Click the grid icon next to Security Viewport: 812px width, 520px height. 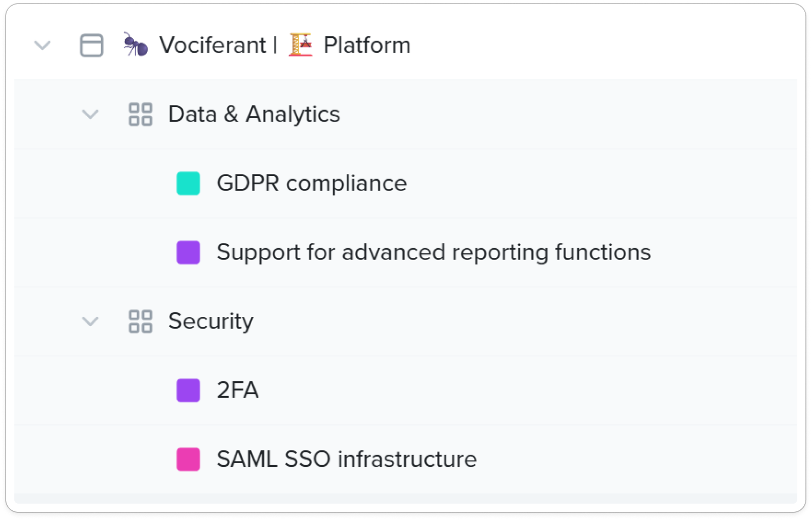coord(140,321)
